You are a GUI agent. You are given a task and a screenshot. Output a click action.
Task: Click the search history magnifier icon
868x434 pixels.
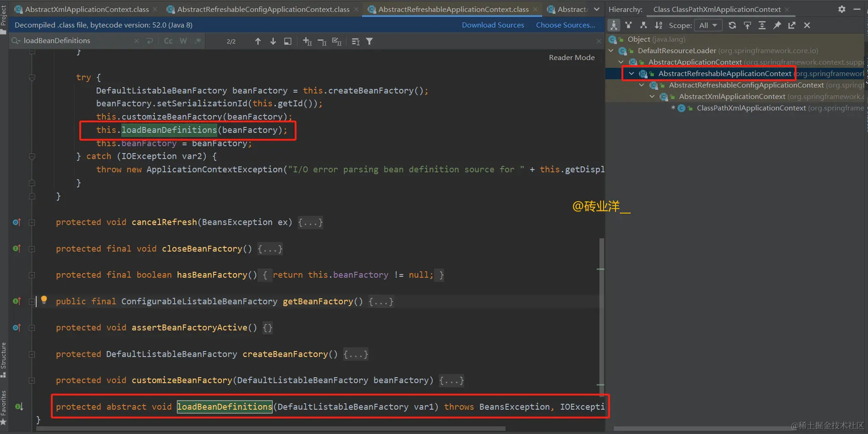pyautogui.click(x=16, y=41)
